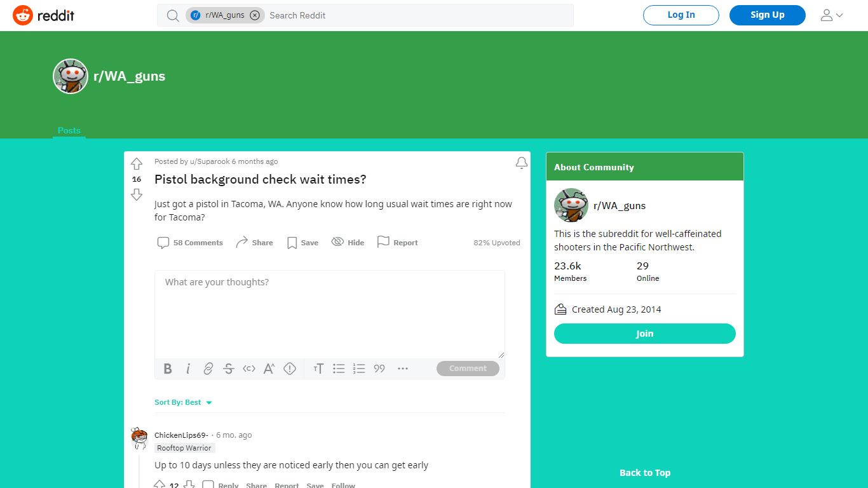Click the 82% Upvoted text
Image resolution: width=868 pixels, height=488 pixels.
pyautogui.click(x=497, y=243)
